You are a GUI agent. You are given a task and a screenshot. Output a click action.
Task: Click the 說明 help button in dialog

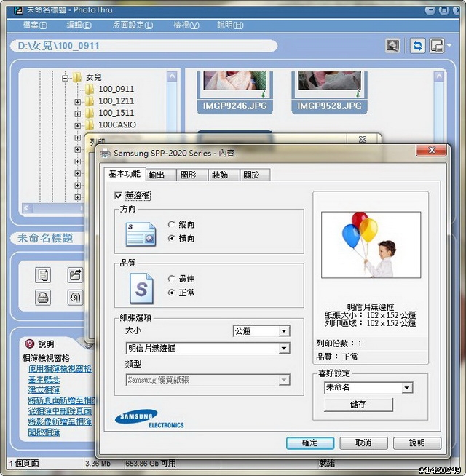[x=417, y=443]
